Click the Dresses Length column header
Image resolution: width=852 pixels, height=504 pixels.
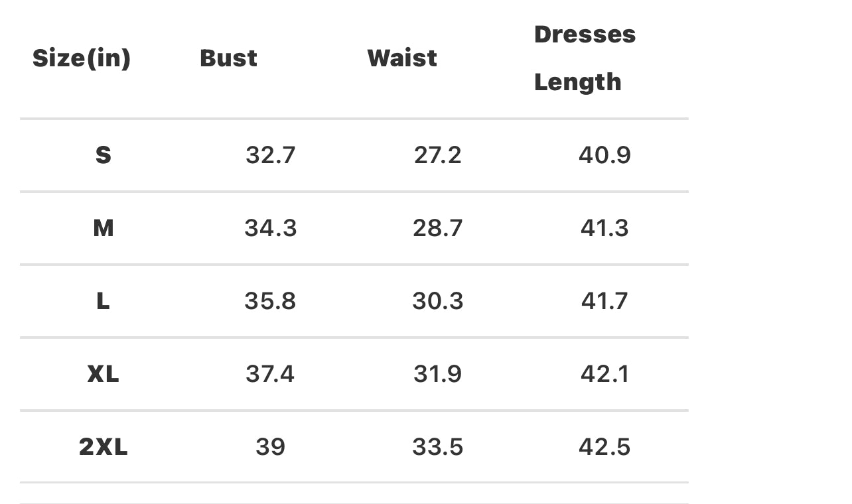(585, 58)
